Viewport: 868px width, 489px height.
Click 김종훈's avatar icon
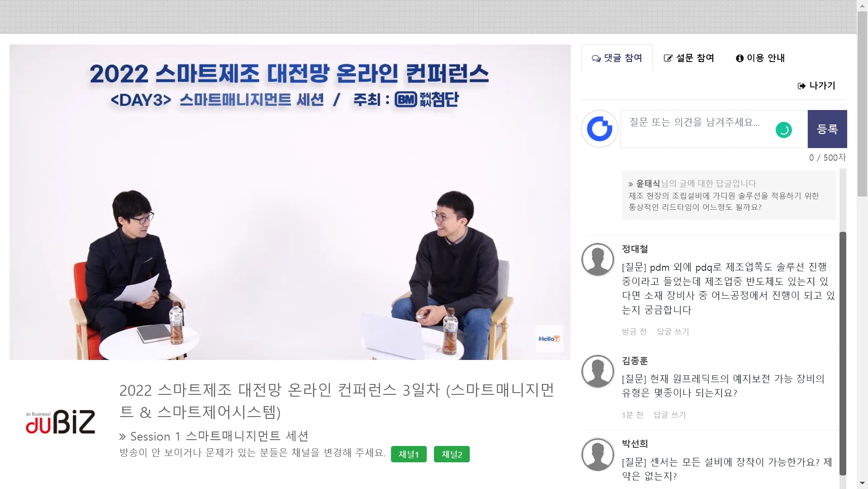[598, 371]
